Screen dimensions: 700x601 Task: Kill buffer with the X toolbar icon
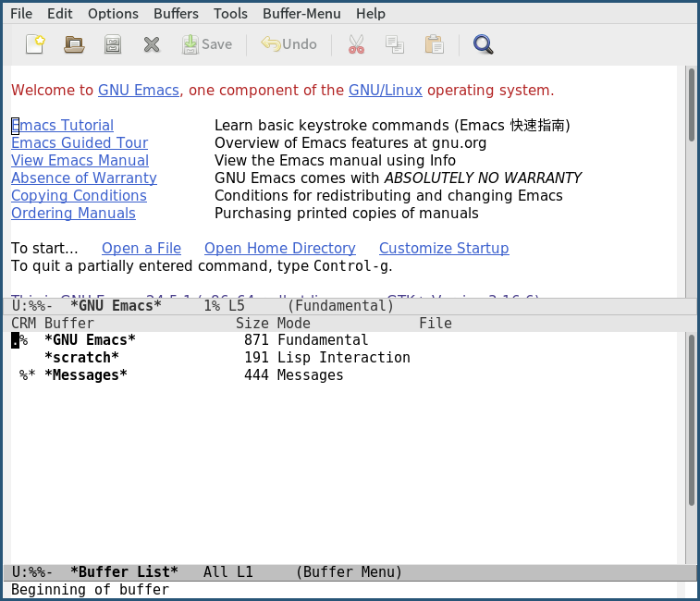[152, 44]
